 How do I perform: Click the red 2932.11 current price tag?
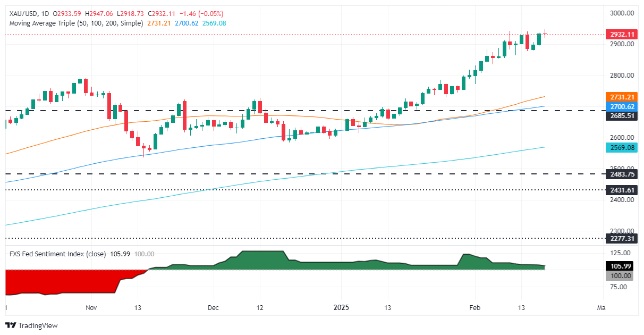point(621,34)
